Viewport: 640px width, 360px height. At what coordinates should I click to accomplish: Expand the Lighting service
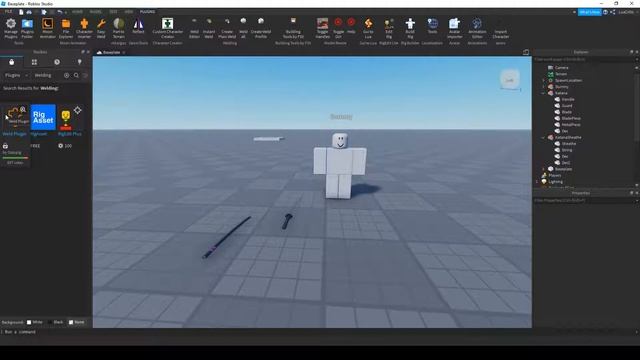(537, 182)
